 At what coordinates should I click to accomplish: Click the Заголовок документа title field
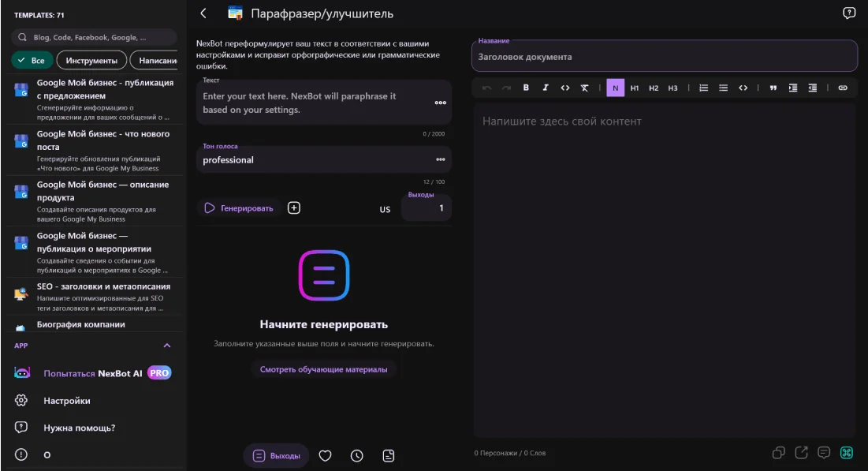665,57
